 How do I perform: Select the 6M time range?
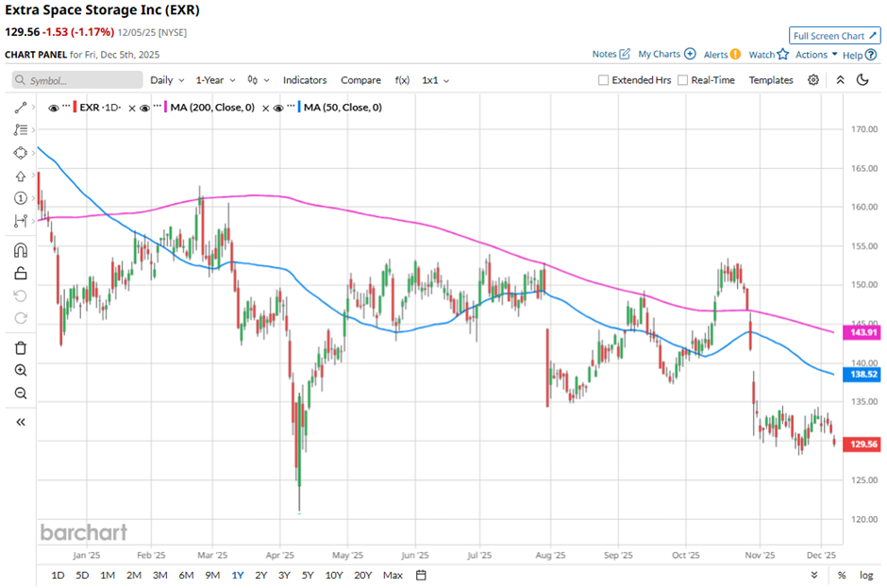click(186, 575)
